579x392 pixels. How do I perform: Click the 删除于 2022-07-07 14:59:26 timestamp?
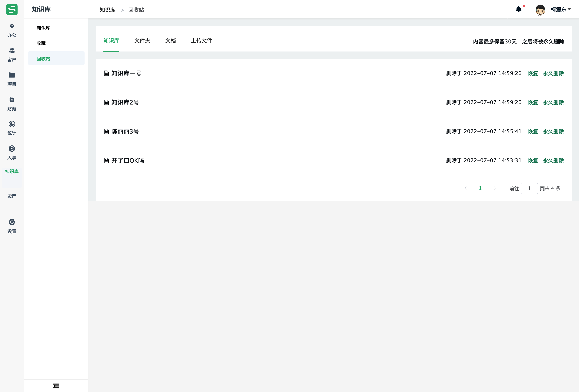(484, 73)
